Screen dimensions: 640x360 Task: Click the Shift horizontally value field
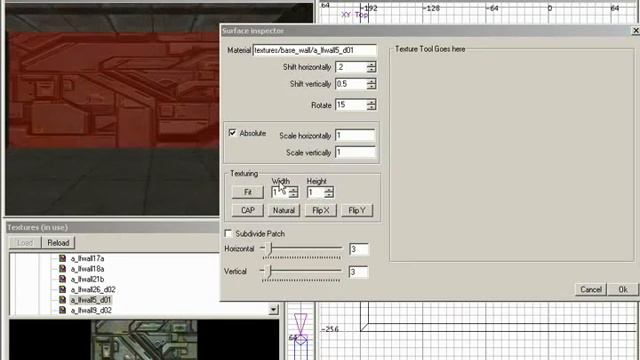point(351,67)
